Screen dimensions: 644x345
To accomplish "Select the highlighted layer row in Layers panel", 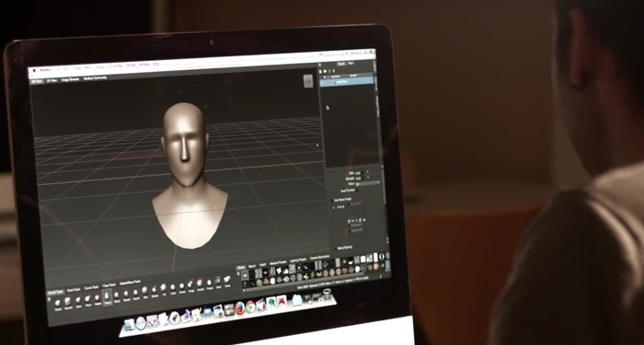I will pos(347,82).
